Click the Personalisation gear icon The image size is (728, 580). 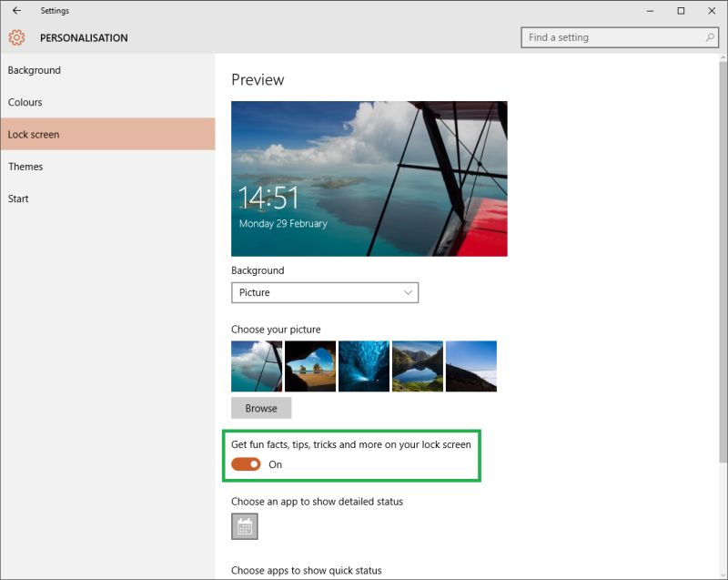[15, 37]
